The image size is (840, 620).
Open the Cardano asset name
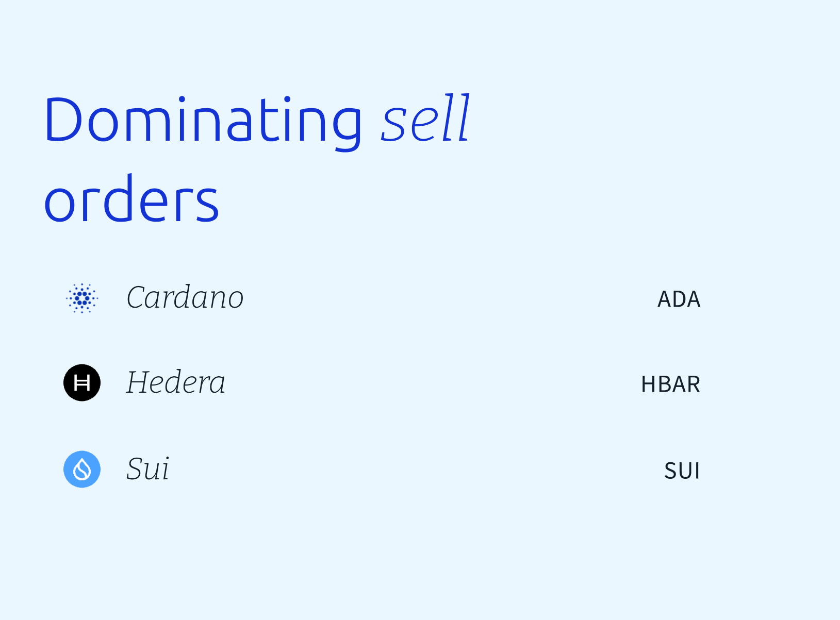(x=185, y=297)
